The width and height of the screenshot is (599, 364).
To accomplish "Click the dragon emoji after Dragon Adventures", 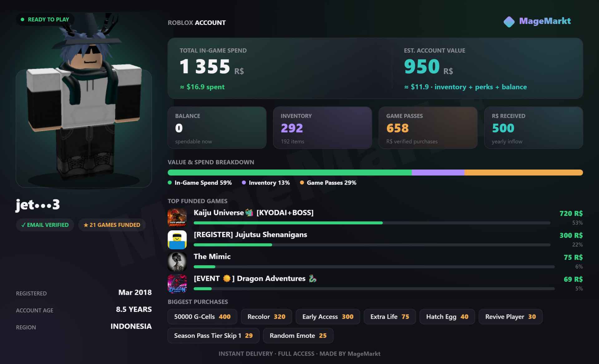I will click(313, 279).
